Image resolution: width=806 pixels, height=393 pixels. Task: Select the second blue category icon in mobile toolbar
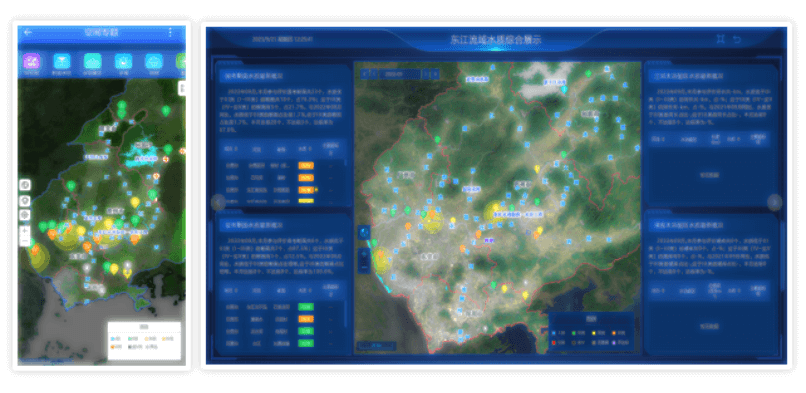(x=62, y=61)
